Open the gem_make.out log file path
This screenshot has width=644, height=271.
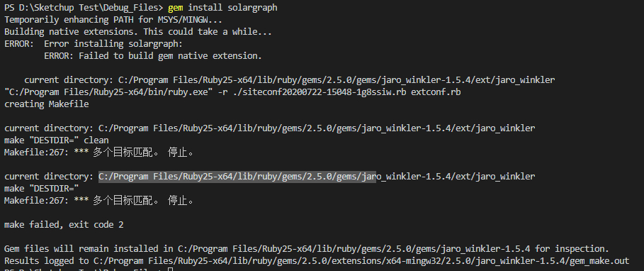click(x=361, y=261)
